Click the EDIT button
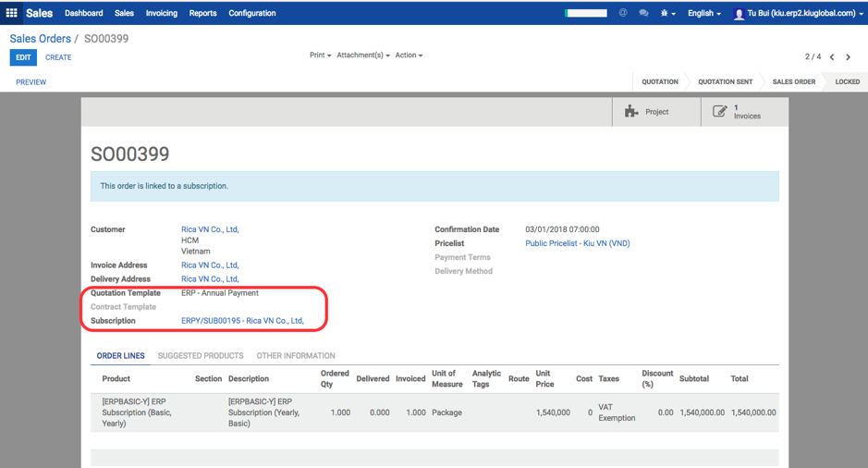This screenshot has width=868, height=468. pyautogui.click(x=23, y=57)
